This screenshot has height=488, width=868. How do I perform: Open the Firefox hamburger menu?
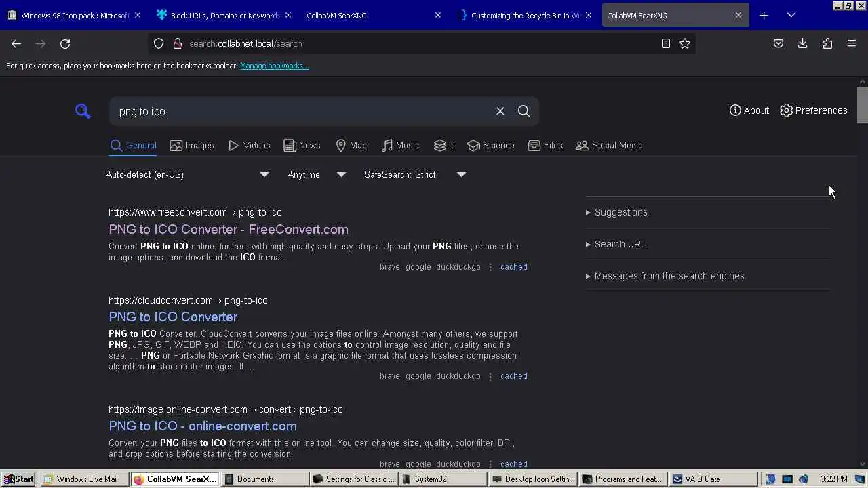852,43
